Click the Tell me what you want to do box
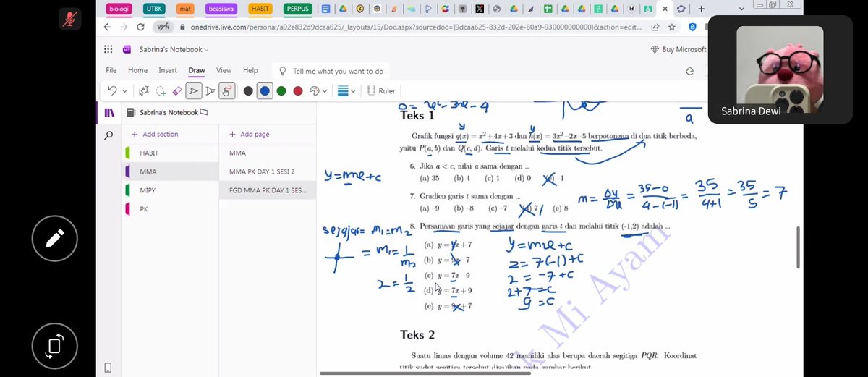 pos(331,71)
